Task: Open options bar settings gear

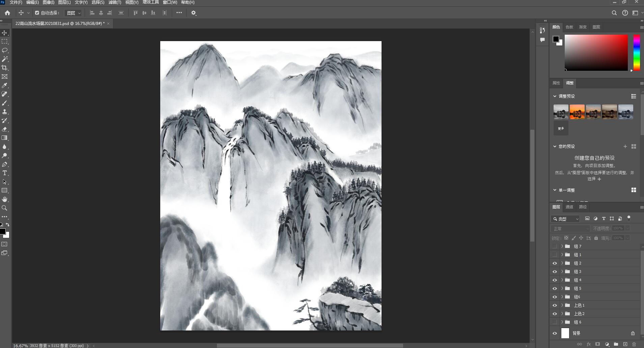Action: 194,13
